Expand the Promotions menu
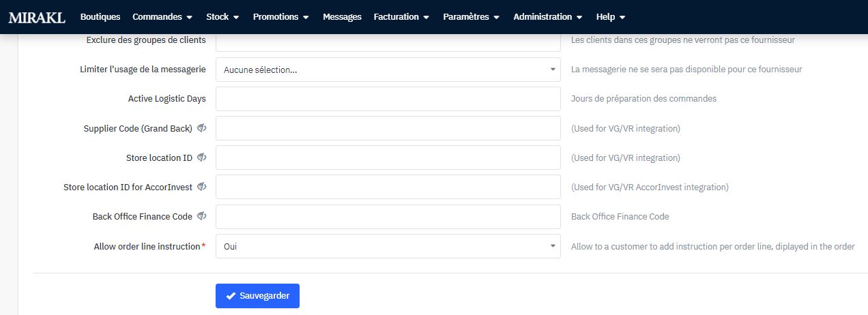This screenshot has width=868, height=315. coord(280,17)
